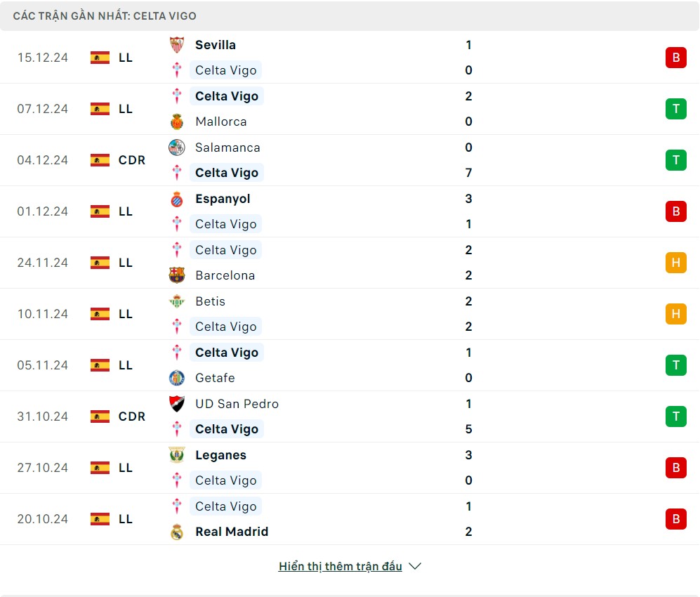Click the Real Madrid crest icon
This screenshot has height=597, width=700.
pyautogui.click(x=177, y=532)
